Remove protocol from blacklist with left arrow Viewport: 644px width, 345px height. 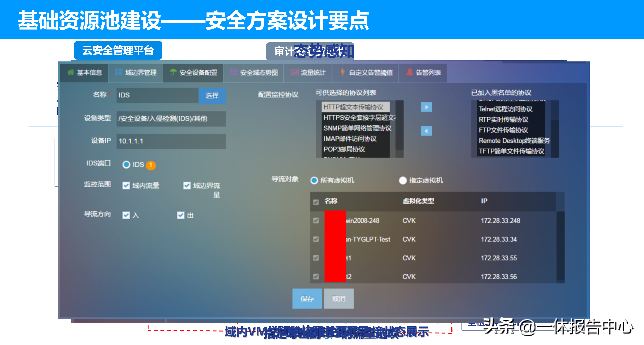tap(426, 131)
